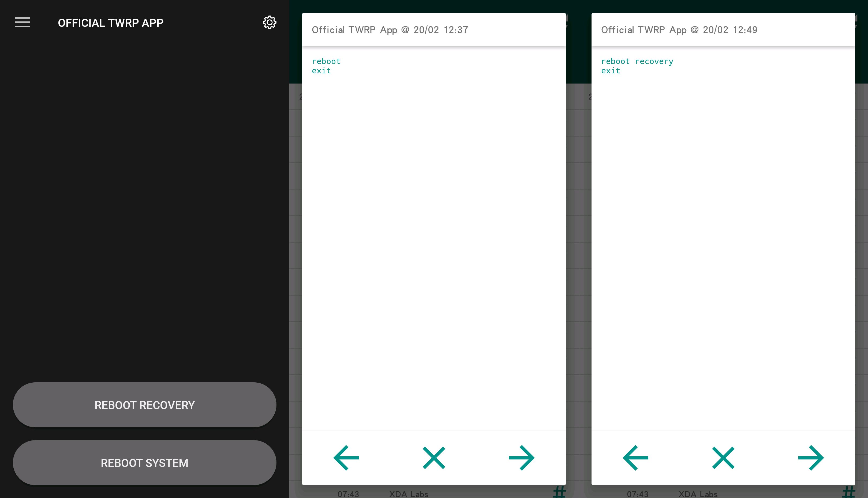
Task: Click 'exit' line in 12:37 log
Action: tap(321, 71)
